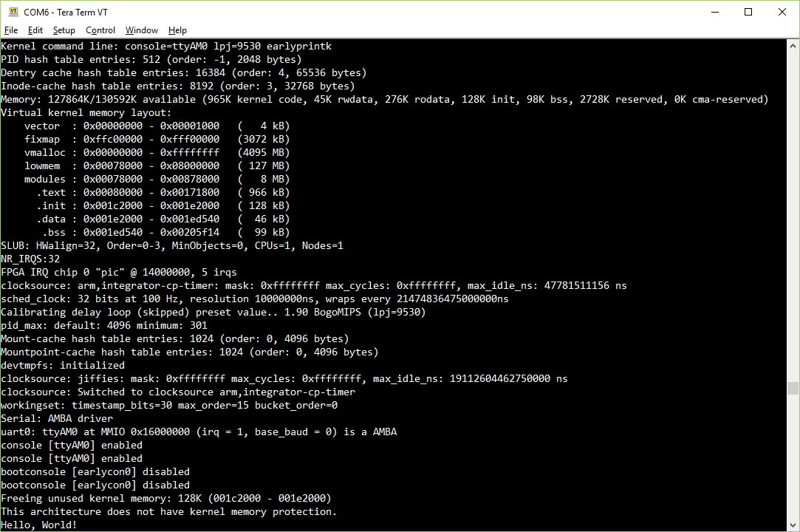Click the scrollbar up arrow

click(x=793, y=45)
